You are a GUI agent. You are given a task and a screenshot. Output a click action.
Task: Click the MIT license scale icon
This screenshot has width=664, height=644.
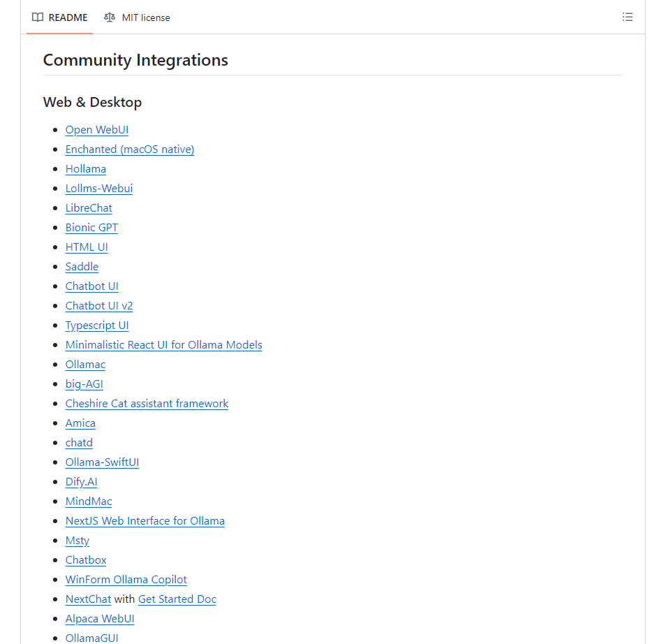tap(110, 17)
